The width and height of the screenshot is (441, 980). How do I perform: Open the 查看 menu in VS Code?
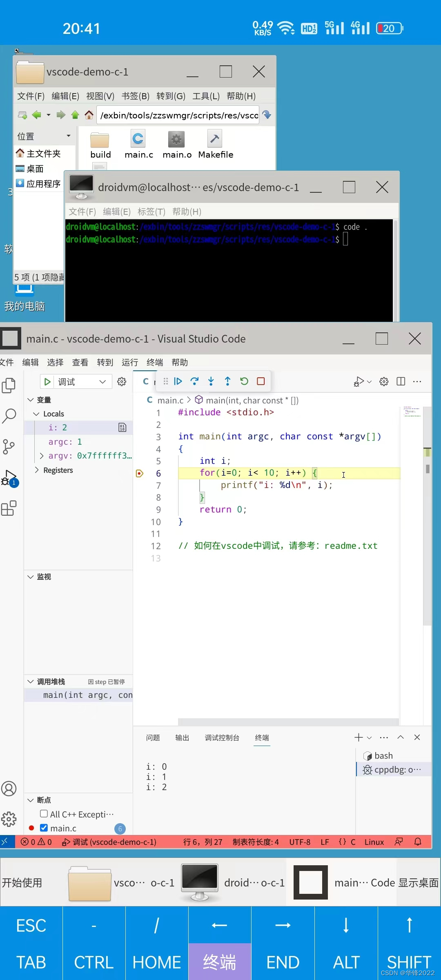coord(80,362)
